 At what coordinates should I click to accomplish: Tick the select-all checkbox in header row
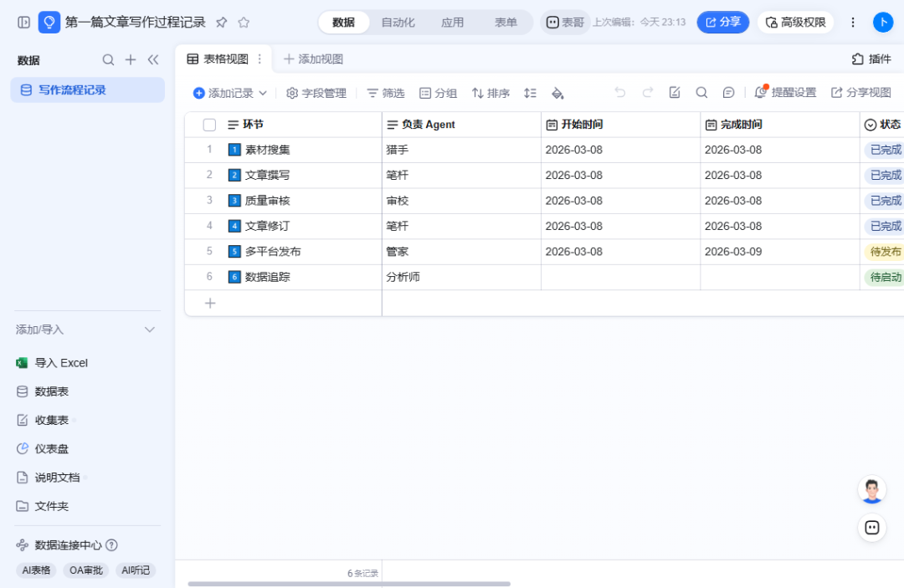(x=210, y=125)
